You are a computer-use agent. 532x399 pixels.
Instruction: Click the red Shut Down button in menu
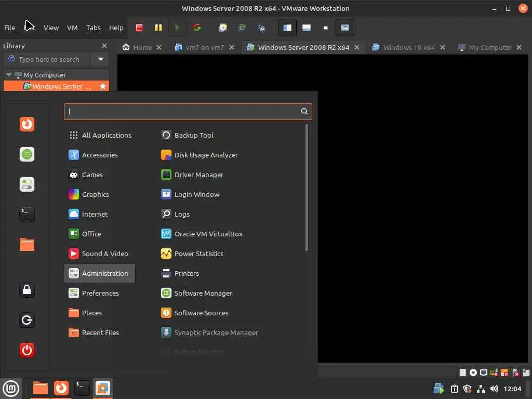pyautogui.click(x=27, y=350)
